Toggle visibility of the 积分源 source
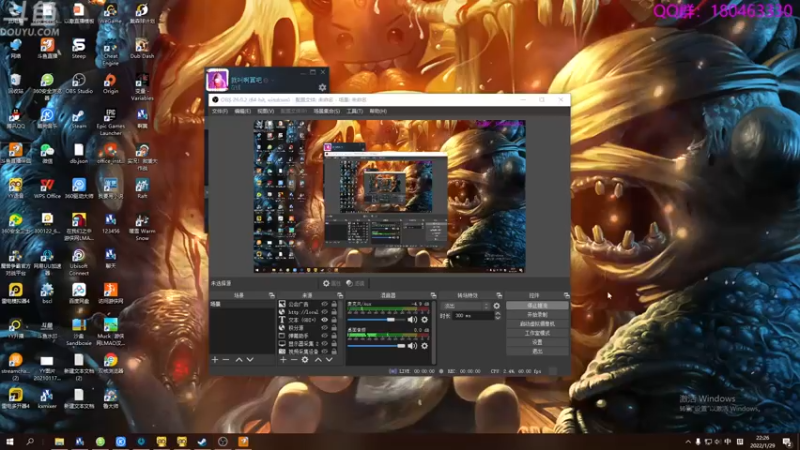800x450 pixels. (x=324, y=328)
